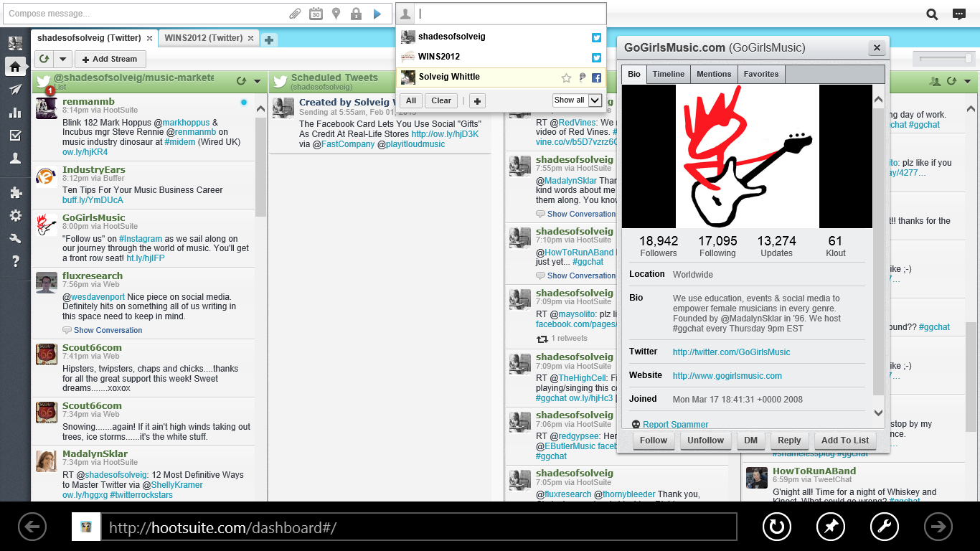Pin the Solveig Whittle profile

583,77
